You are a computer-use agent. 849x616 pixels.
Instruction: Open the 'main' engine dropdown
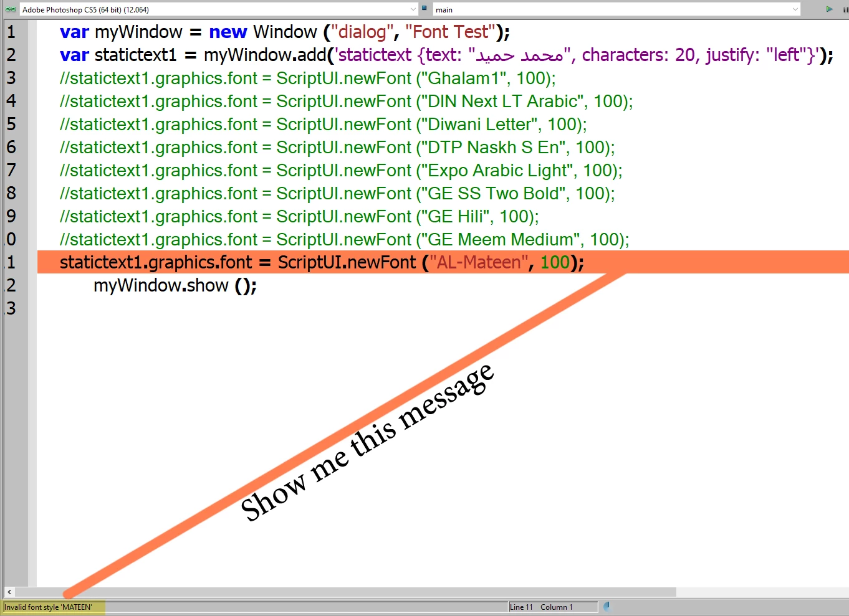pos(616,9)
